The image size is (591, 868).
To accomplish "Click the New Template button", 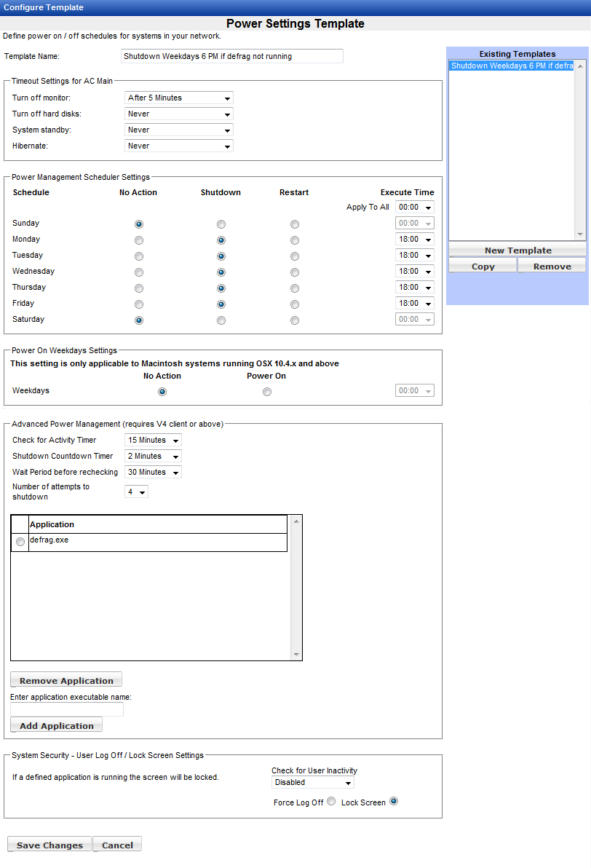I will 517,250.
